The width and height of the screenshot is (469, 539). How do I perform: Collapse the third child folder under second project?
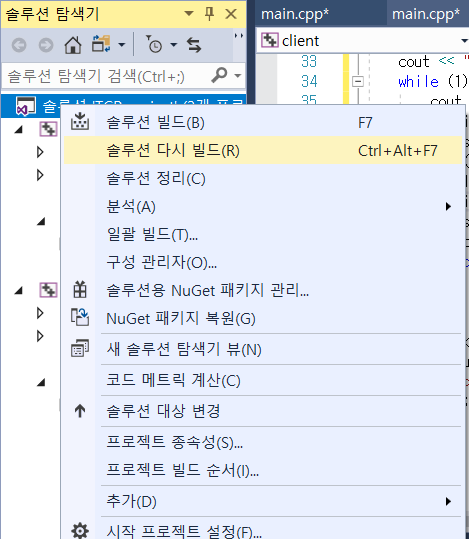41,382
